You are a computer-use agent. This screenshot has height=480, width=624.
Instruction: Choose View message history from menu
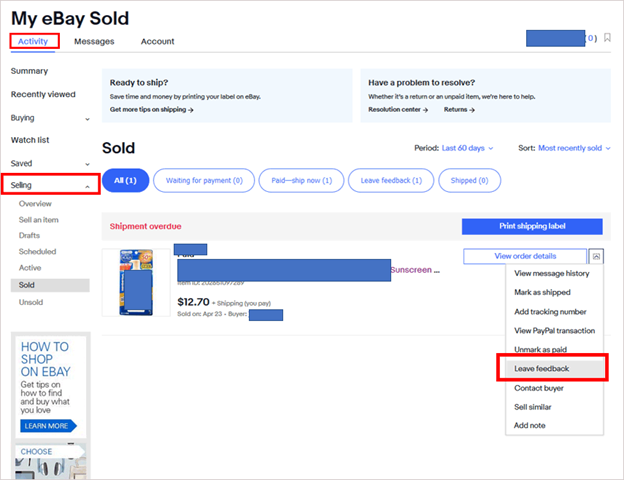point(552,273)
